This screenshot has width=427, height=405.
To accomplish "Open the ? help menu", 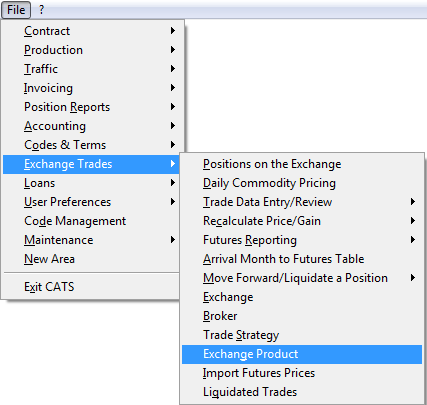I will coord(41,10).
